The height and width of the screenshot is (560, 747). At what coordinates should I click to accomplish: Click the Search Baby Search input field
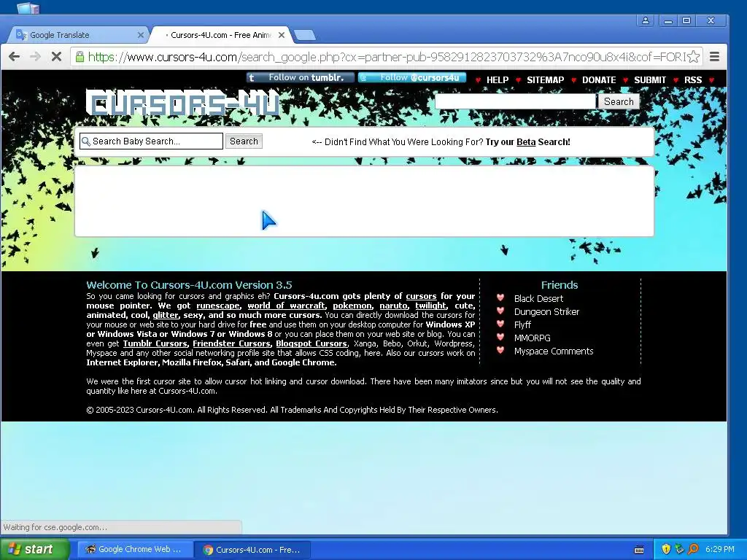coord(151,141)
